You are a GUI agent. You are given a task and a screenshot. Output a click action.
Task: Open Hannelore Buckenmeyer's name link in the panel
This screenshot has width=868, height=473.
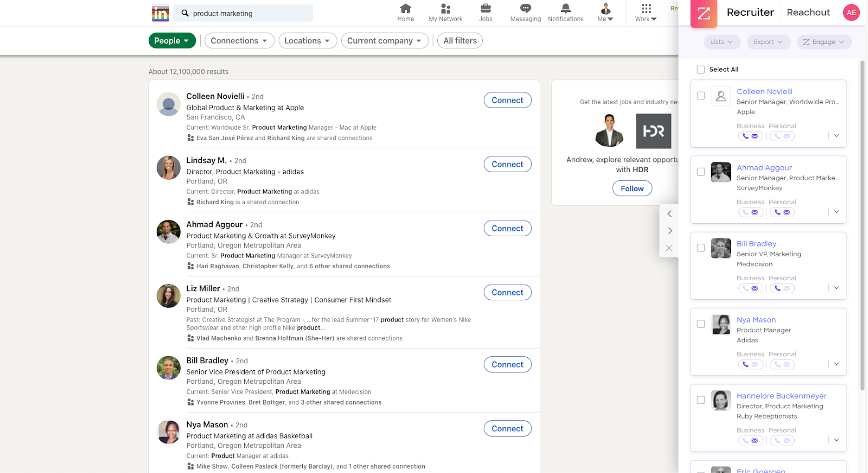click(781, 396)
